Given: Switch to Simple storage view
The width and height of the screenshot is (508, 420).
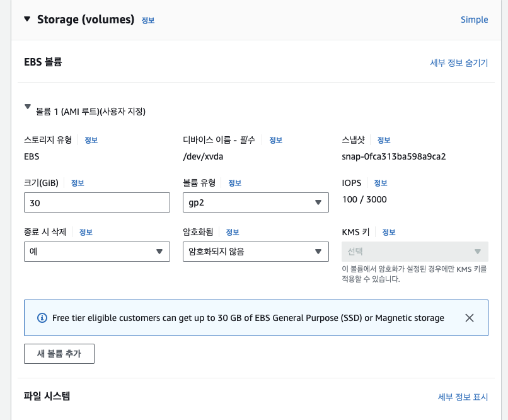Looking at the screenshot, I should [474, 20].
